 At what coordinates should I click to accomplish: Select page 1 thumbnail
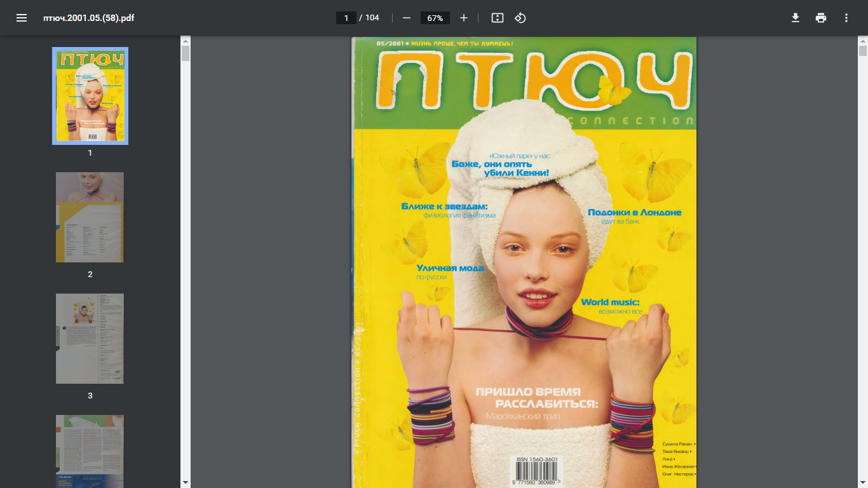90,96
